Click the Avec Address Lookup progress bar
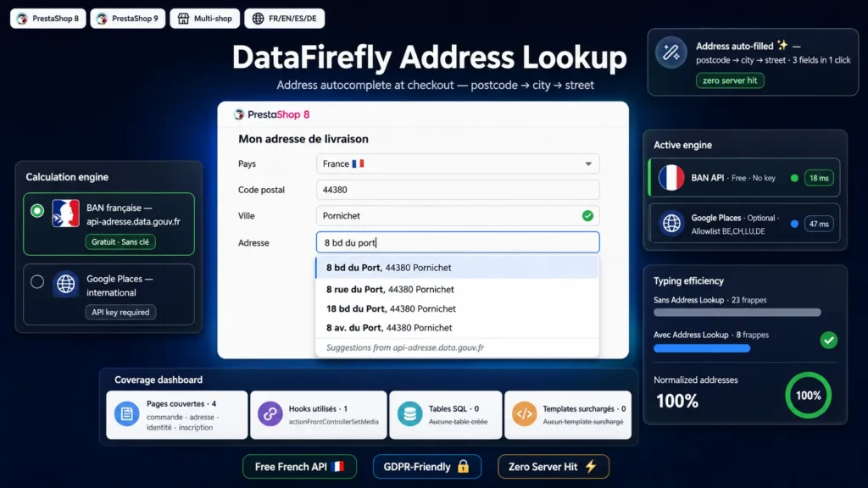The height and width of the screenshot is (488, 868). pyautogui.click(x=701, y=348)
